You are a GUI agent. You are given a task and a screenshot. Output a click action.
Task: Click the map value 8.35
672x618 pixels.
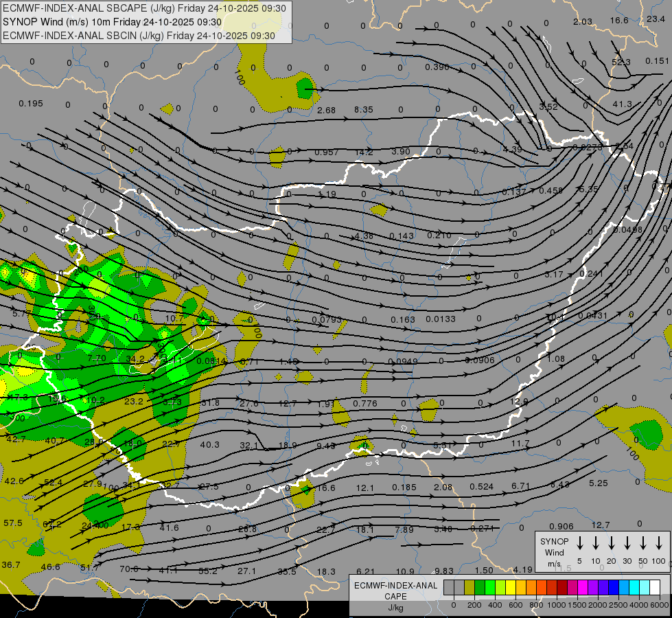pyautogui.click(x=363, y=110)
